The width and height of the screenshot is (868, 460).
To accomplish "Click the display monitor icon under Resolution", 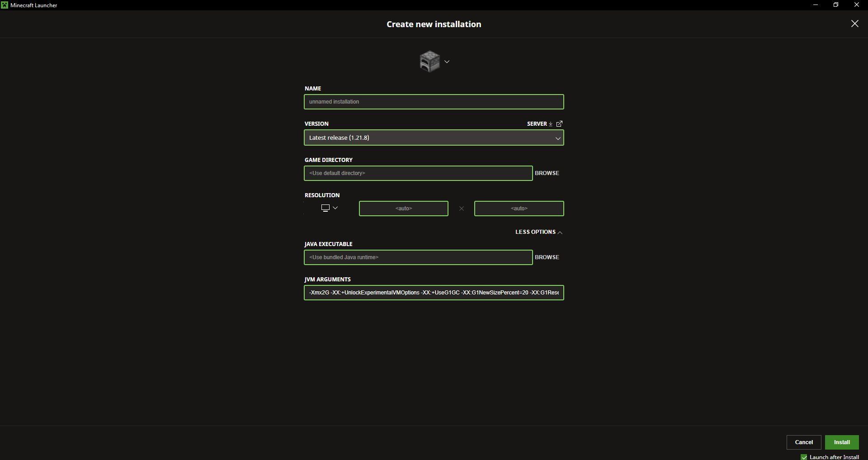I will [x=325, y=208].
